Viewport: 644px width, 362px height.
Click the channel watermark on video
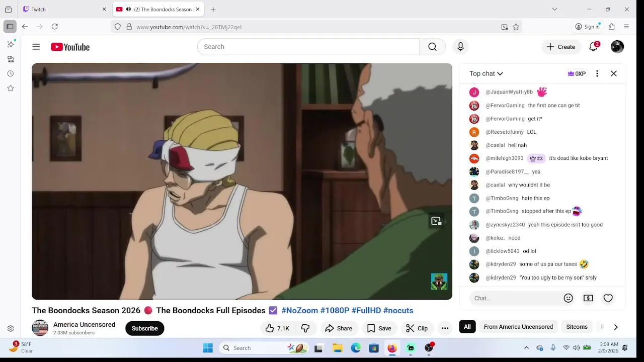(439, 282)
